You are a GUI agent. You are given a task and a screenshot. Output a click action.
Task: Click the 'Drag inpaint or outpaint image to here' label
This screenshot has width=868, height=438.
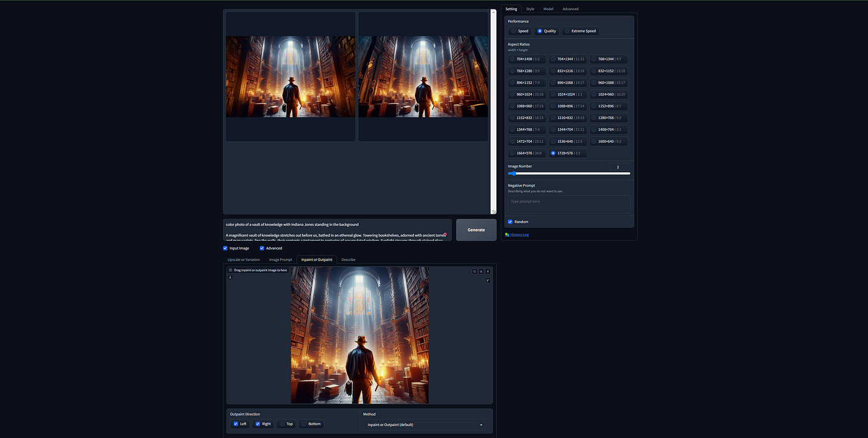(x=261, y=270)
